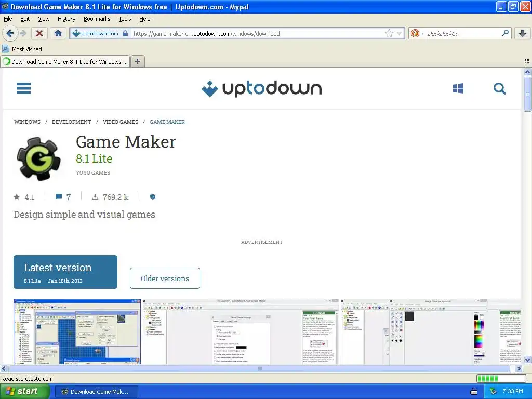
Task: Click the Uptodown logo
Action: coord(262,88)
